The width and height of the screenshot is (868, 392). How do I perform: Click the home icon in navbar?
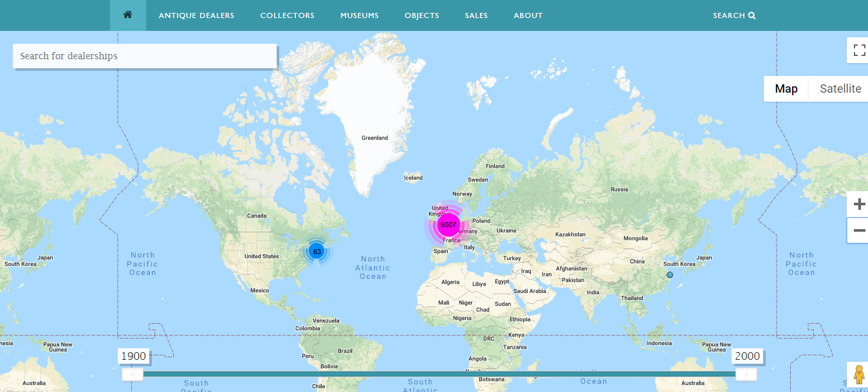[127, 15]
